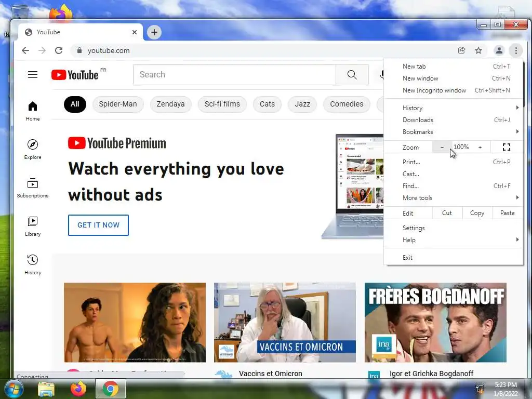Open the Vaccins et Omicron thumbnail

285,322
